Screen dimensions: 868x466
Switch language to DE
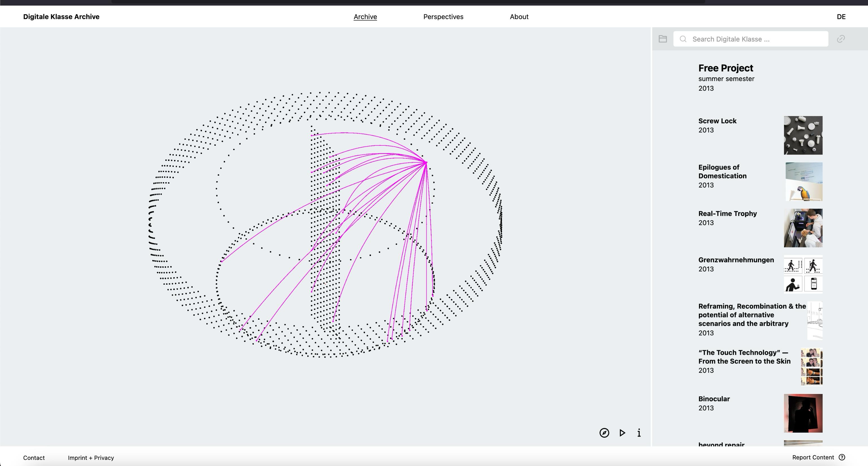(841, 17)
